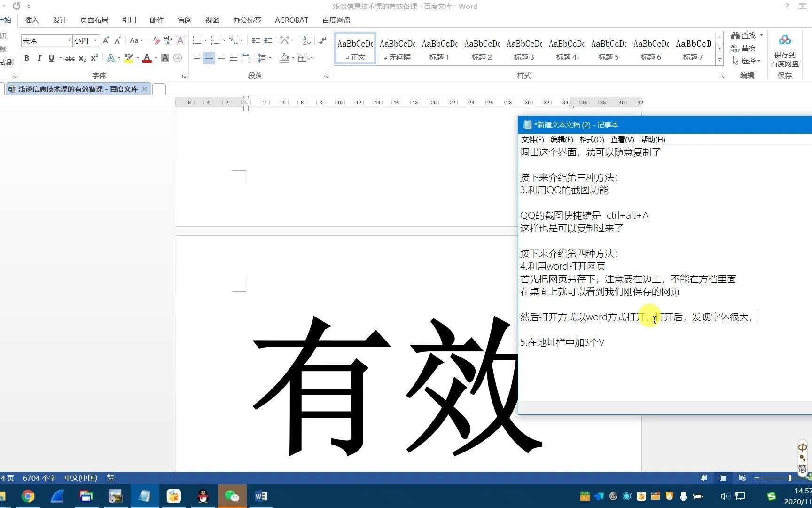Switch to Read Mode in status bar
Image resolution: width=812 pixels, height=508 pixels.
click(x=703, y=477)
